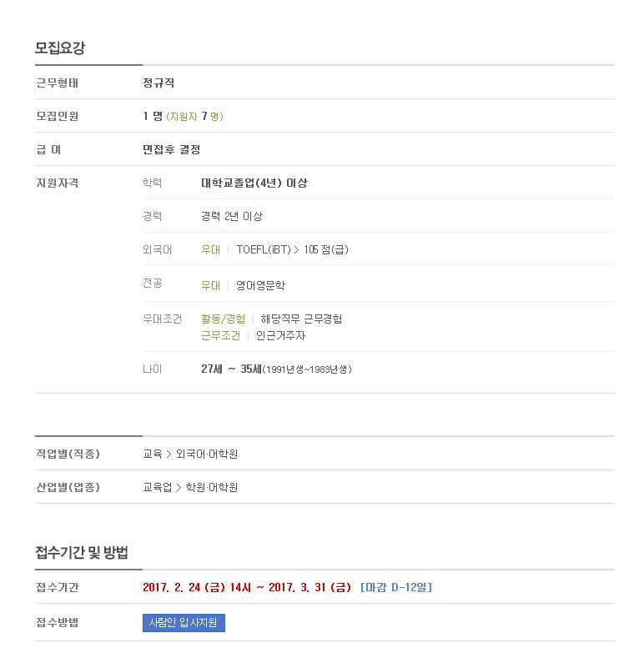The image size is (644, 668).
Task: Click the 사람인 입사지원 apply button
Action: (184, 623)
